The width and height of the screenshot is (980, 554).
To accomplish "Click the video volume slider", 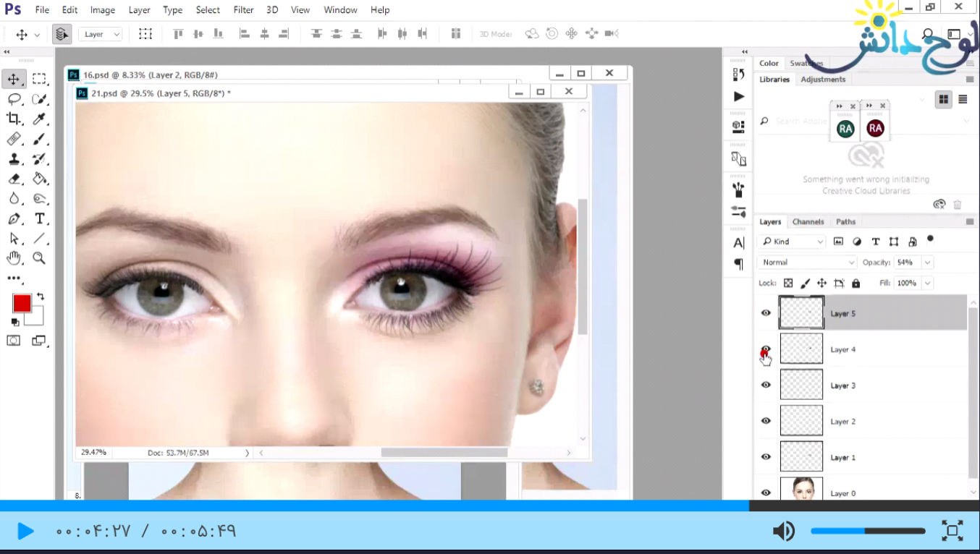I will pos(868,532).
